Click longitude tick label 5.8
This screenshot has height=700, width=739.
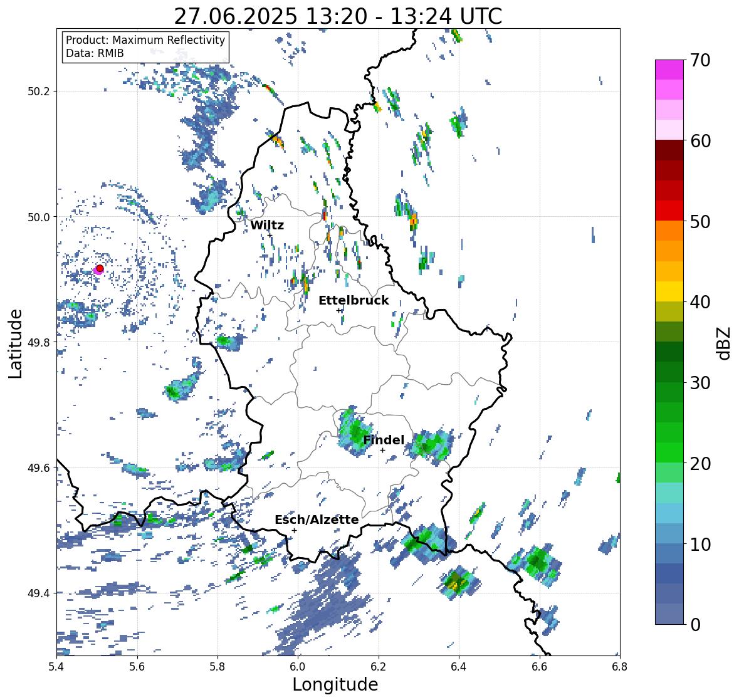(x=218, y=667)
